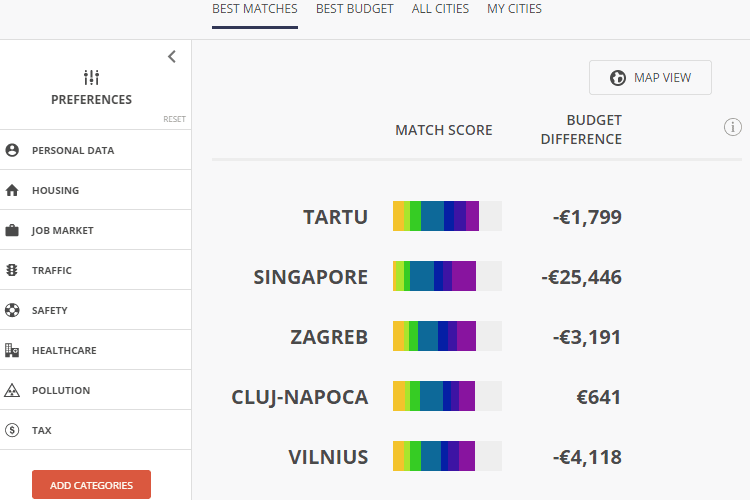This screenshot has height=500, width=750.
Task: Go to the My Cities tab
Action: pyautogui.click(x=514, y=9)
